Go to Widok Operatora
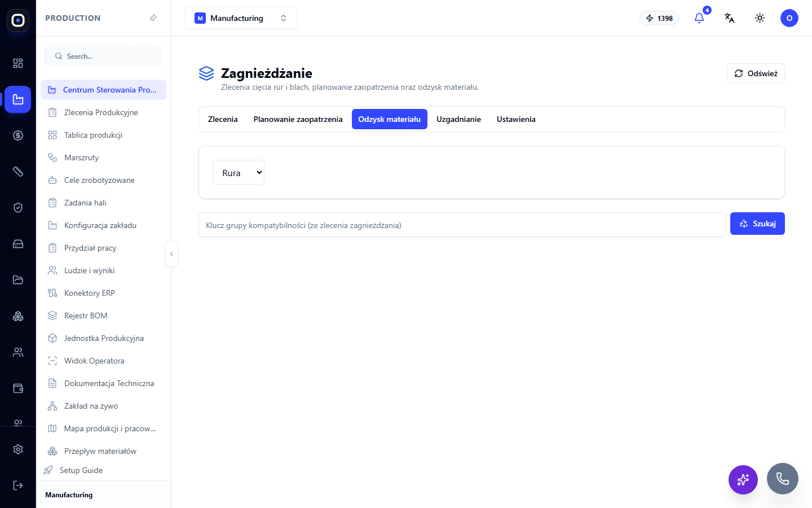 tap(104, 361)
